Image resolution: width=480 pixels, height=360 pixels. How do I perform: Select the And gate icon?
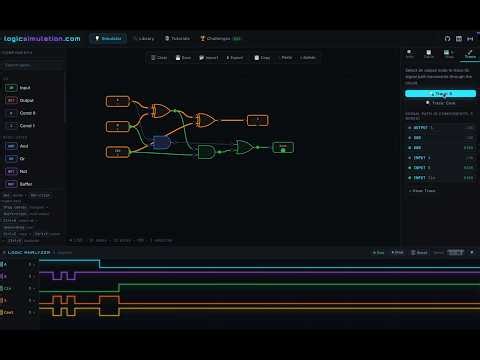coord(11,146)
